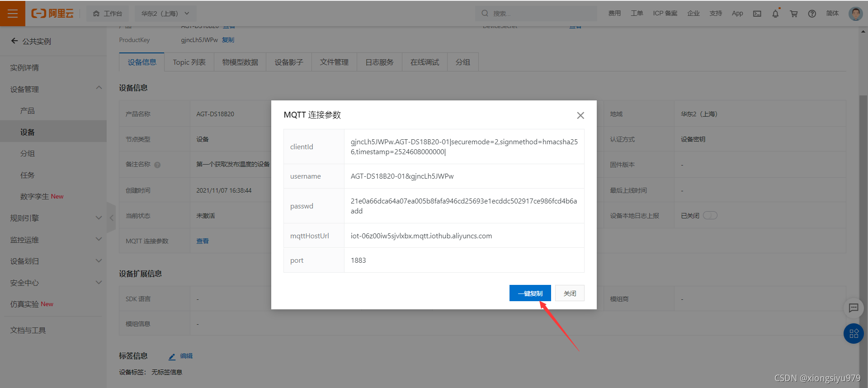This screenshot has width=868, height=388.
Task: Open 分组 in the sidebar
Action: point(27,154)
